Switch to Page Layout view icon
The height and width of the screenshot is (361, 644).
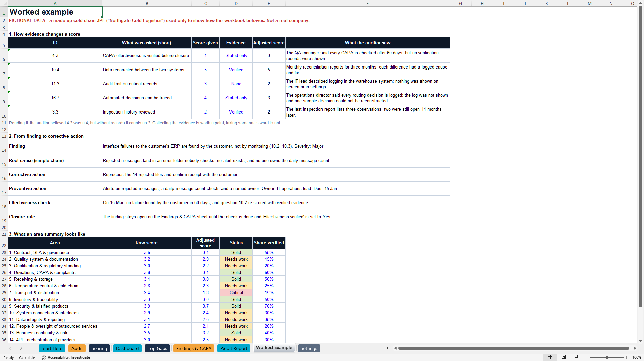[x=563, y=357]
